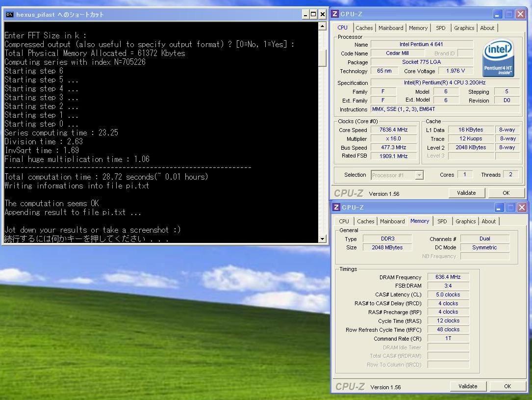Click the command prompt icon in the hexus_pifast title bar
Screen dimensions: 532x400
click(9, 14)
